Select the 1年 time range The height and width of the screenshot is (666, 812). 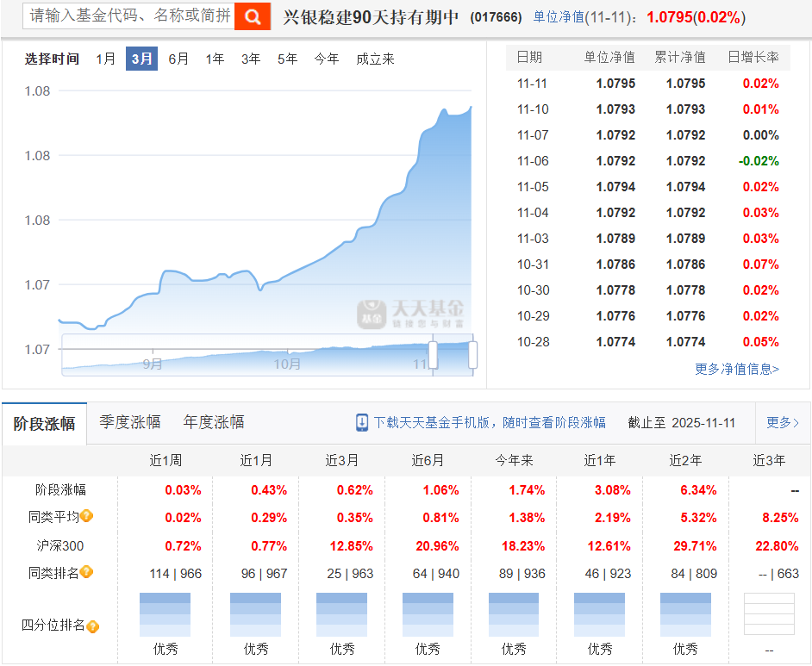215,59
